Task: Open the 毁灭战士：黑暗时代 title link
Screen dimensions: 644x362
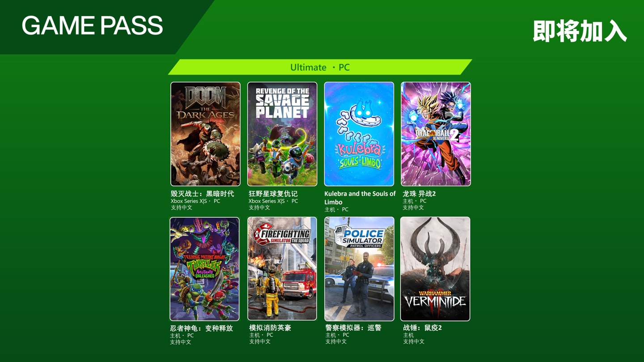Action: point(202,194)
